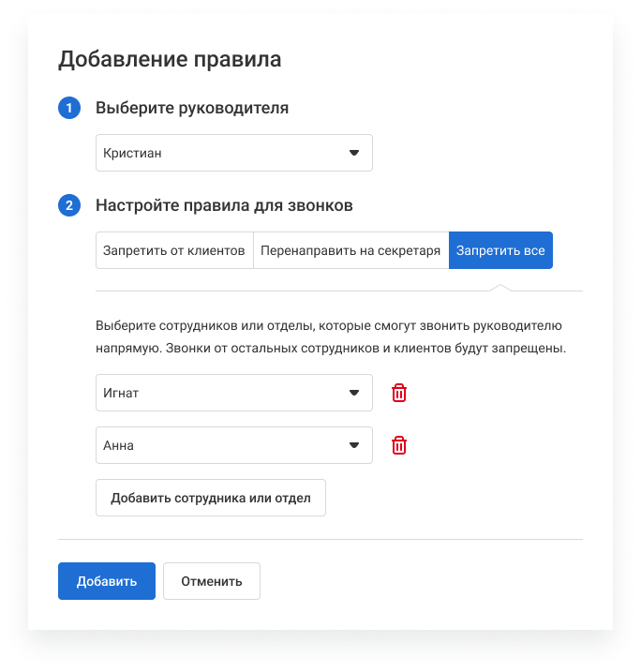Click the step 2 number badge
The image size is (641, 672).
[69, 205]
